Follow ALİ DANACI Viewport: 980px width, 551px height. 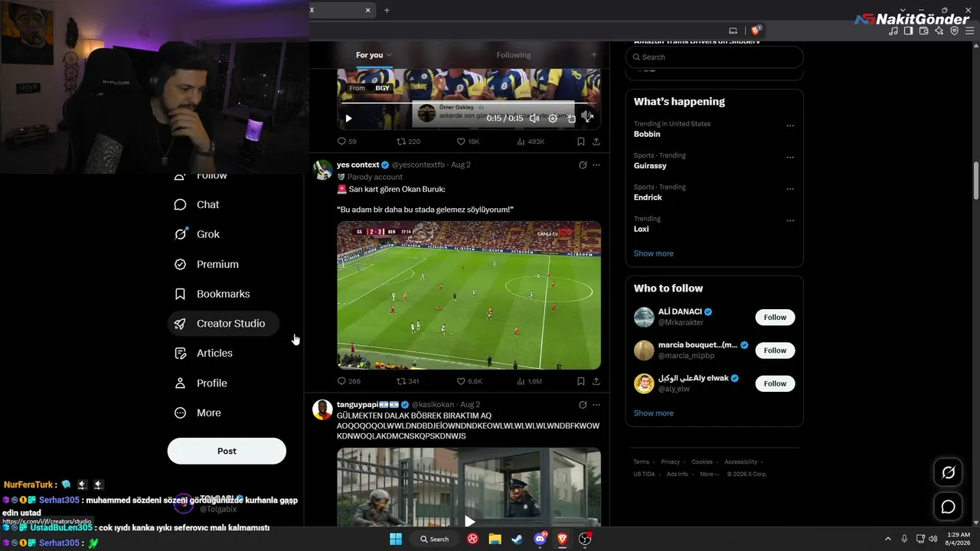775,318
